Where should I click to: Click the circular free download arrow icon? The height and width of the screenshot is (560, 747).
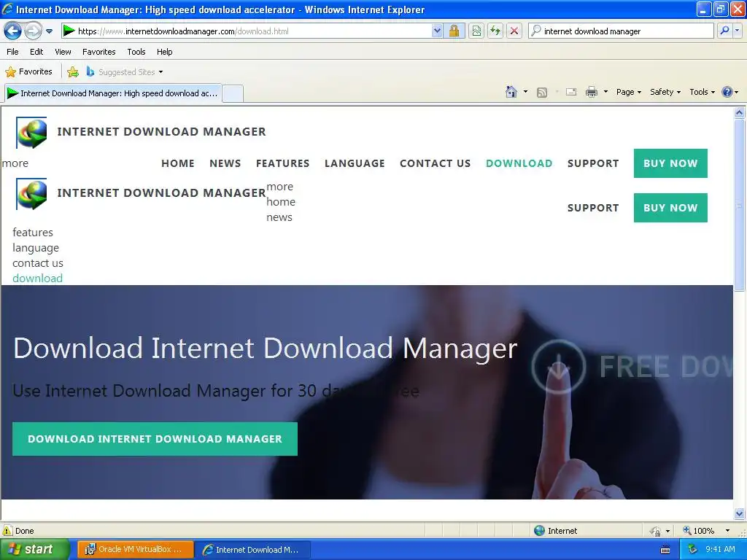[558, 367]
